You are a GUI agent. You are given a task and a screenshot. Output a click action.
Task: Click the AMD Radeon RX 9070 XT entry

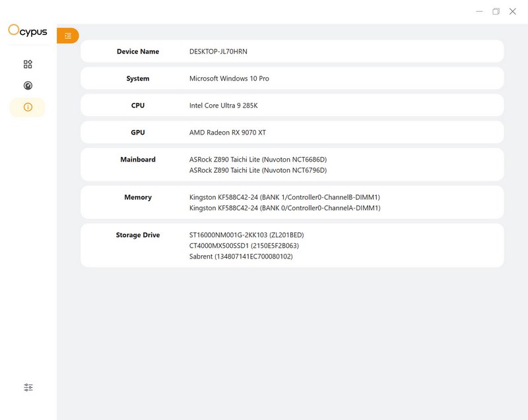tap(228, 133)
